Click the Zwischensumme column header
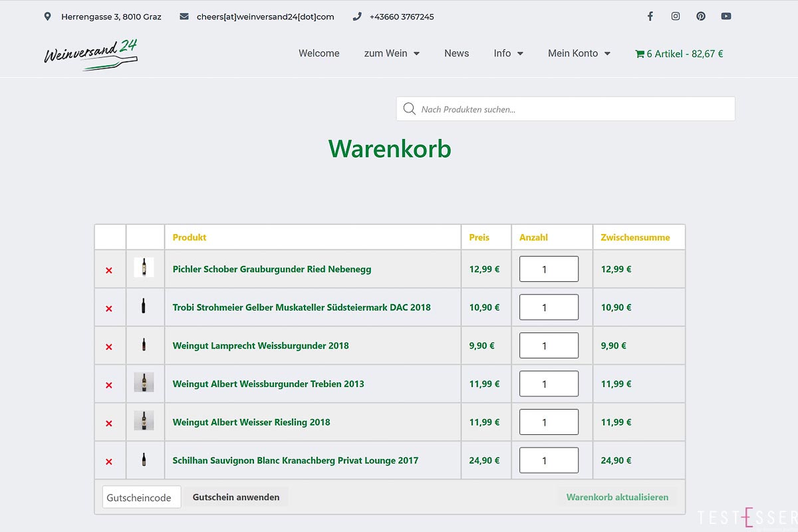The height and width of the screenshot is (532, 798). coord(635,237)
